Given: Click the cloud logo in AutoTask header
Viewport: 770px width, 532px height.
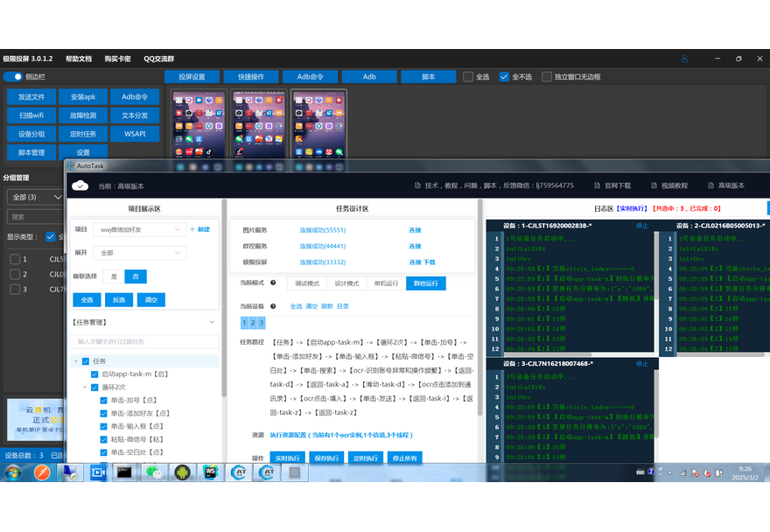Looking at the screenshot, I should (80, 185).
